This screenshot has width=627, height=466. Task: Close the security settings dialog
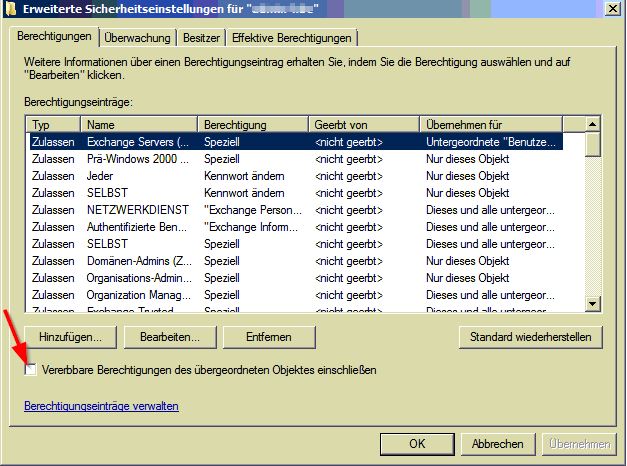tap(608, 9)
